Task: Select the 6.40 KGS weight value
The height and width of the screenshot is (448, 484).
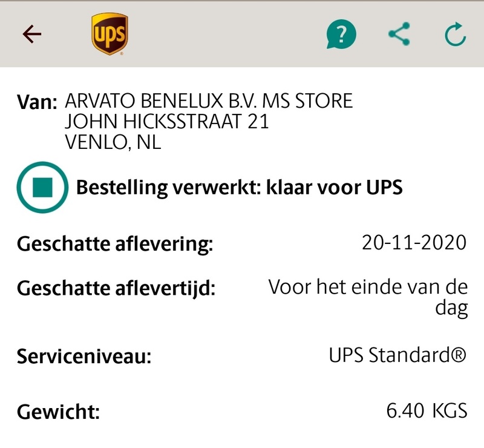Action: tap(427, 412)
